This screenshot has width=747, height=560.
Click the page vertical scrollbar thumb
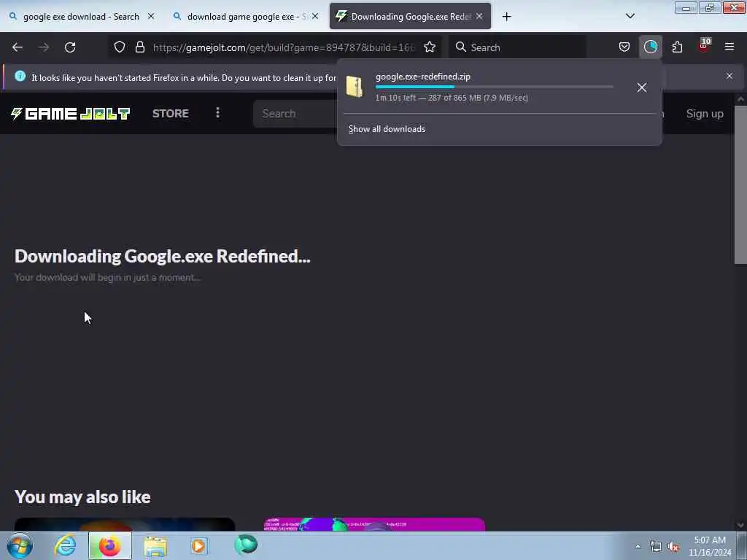[x=740, y=184]
